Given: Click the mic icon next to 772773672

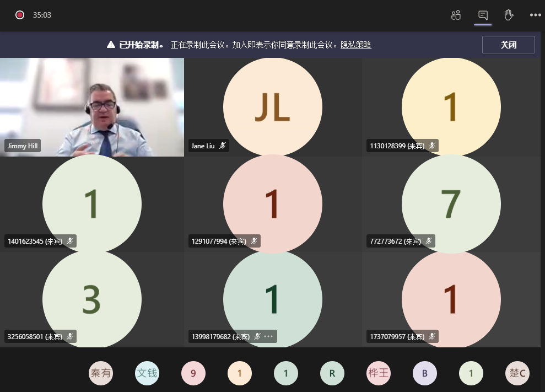Looking at the screenshot, I should 429,241.
